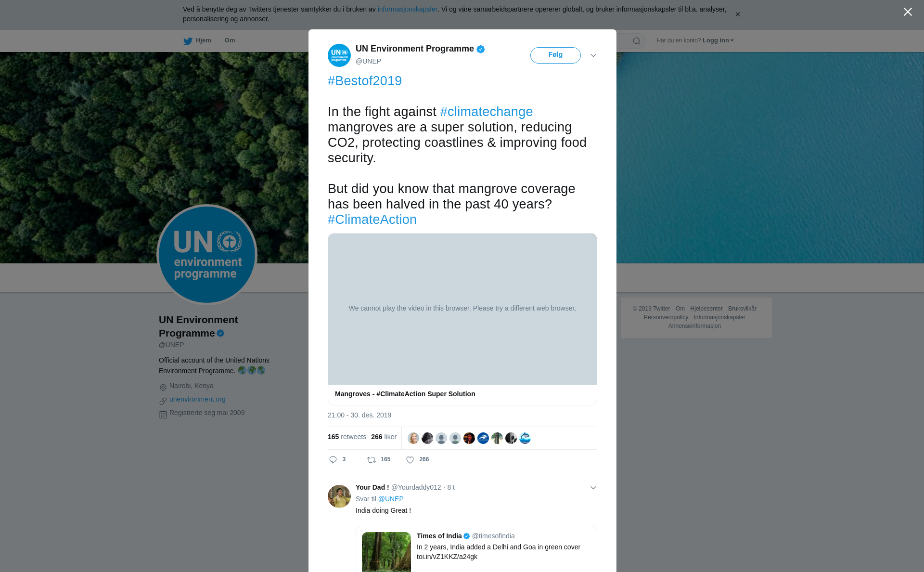
Task: Click the retweet icon under the tweet
Action: click(372, 460)
